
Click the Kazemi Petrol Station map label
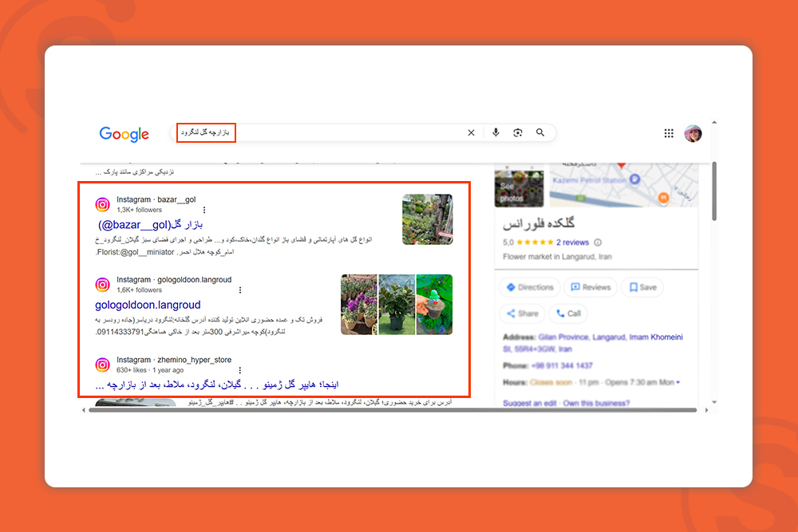click(590, 180)
